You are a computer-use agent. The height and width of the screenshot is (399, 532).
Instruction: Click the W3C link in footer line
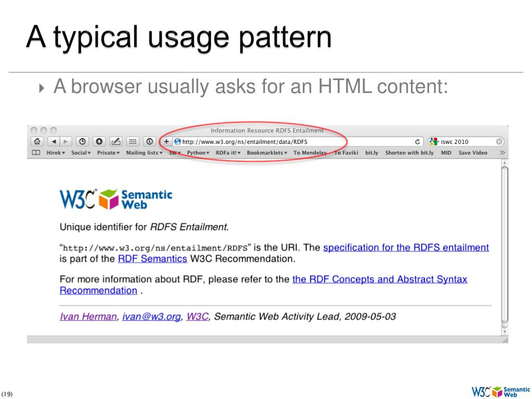(197, 316)
